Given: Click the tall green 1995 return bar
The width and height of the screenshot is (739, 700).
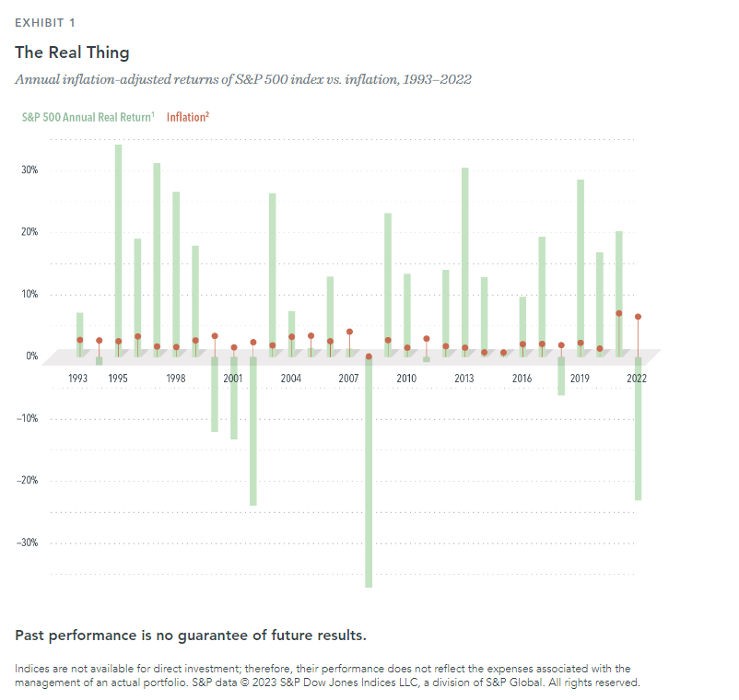Looking at the screenshot, I should pos(118,249).
